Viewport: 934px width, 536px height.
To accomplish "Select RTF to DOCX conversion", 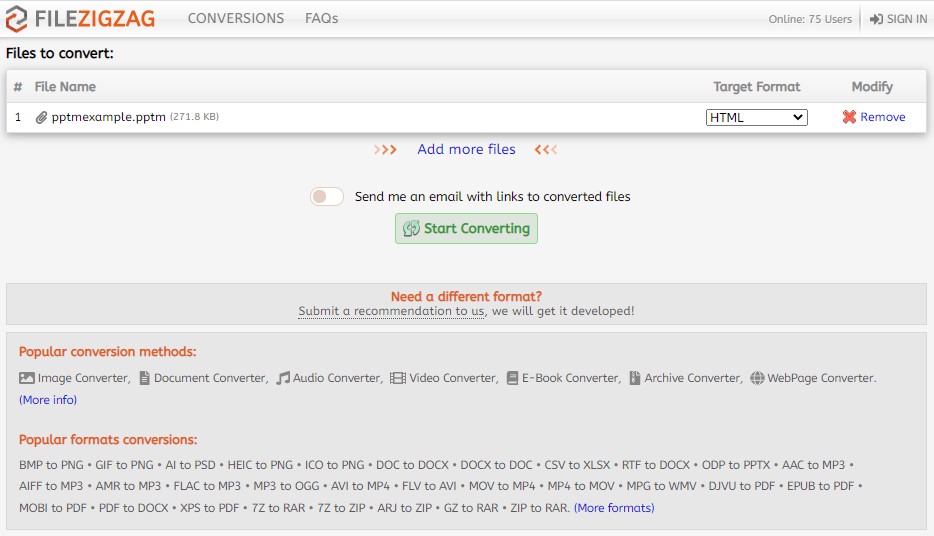I will coord(656,465).
